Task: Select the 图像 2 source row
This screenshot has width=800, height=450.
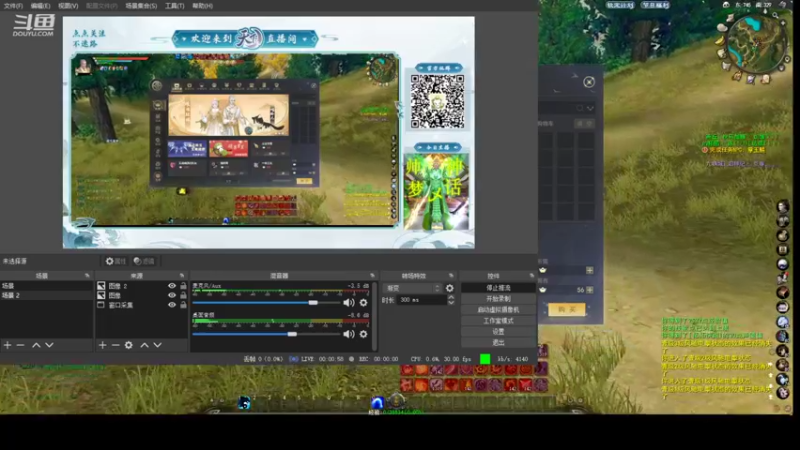Action: [141, 286]
